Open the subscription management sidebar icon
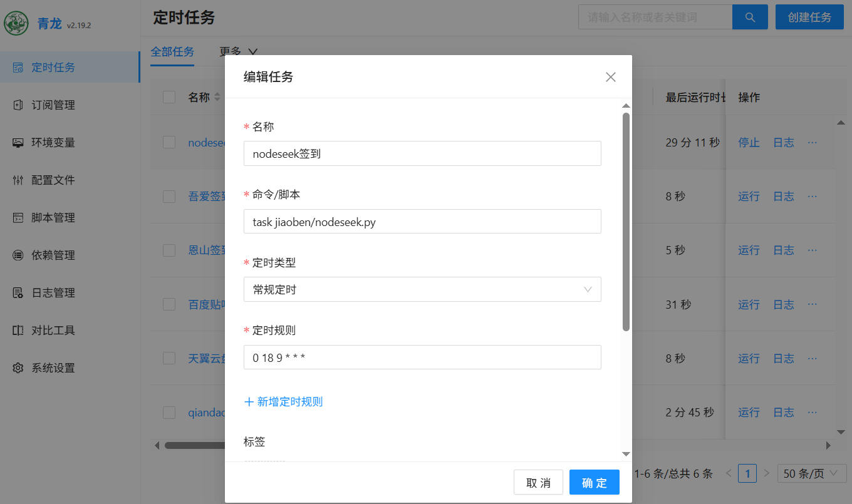 18,105
